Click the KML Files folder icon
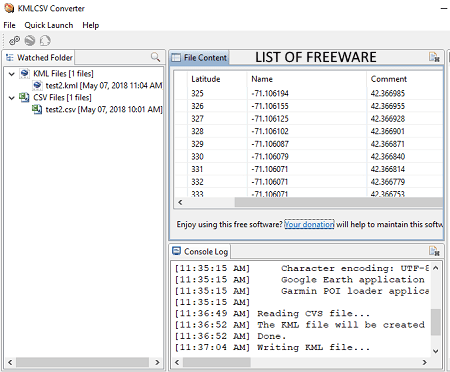Image resolution: width=450 pixels, height=372 pixels. tap(25, 73)
